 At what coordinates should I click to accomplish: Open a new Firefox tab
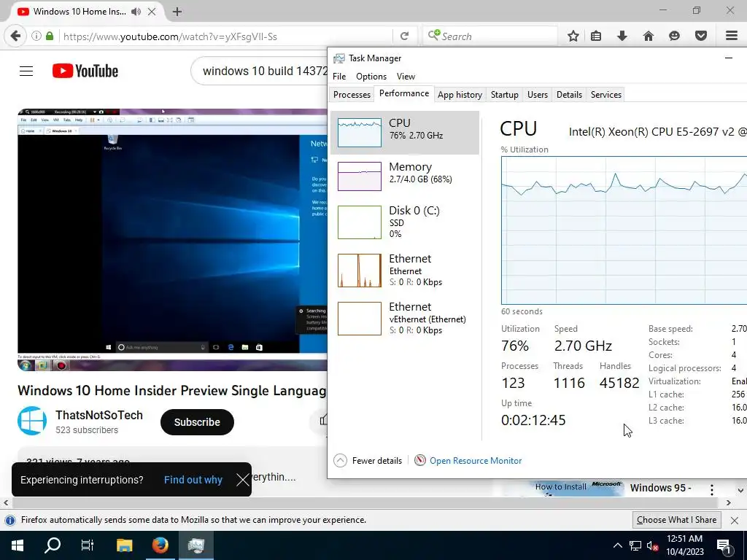click(177, 12)
